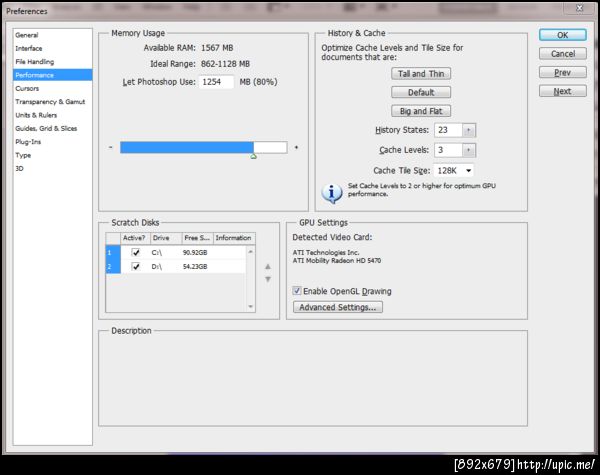Select Plug-Ins in the preferences list
600x475 pixels.
(x=52, y=142)
